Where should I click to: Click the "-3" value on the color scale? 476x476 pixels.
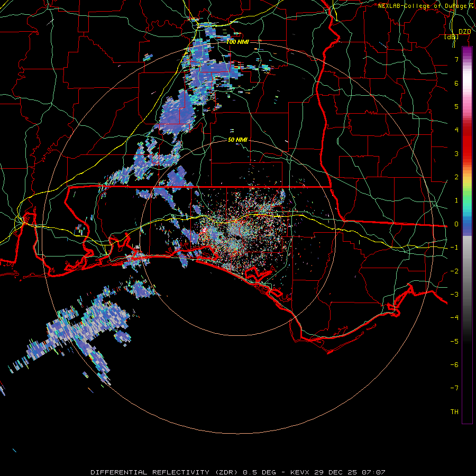point(454,295)
